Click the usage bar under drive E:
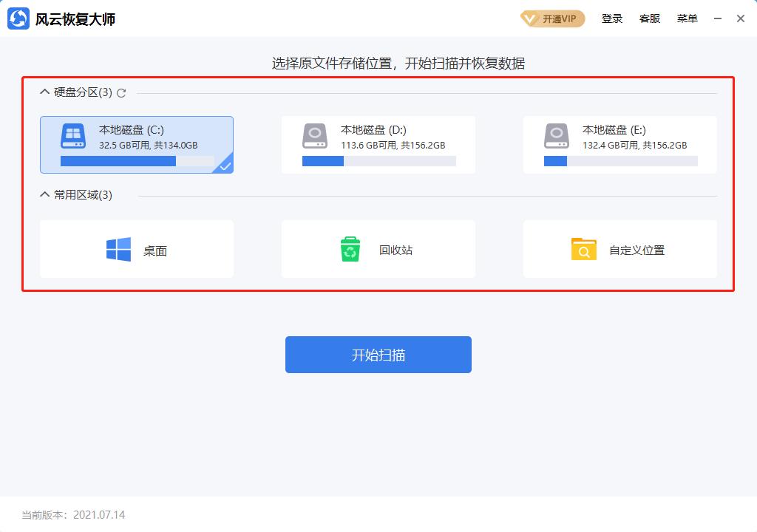This screenshot has height=532, width=757. [x=619, y=160]
